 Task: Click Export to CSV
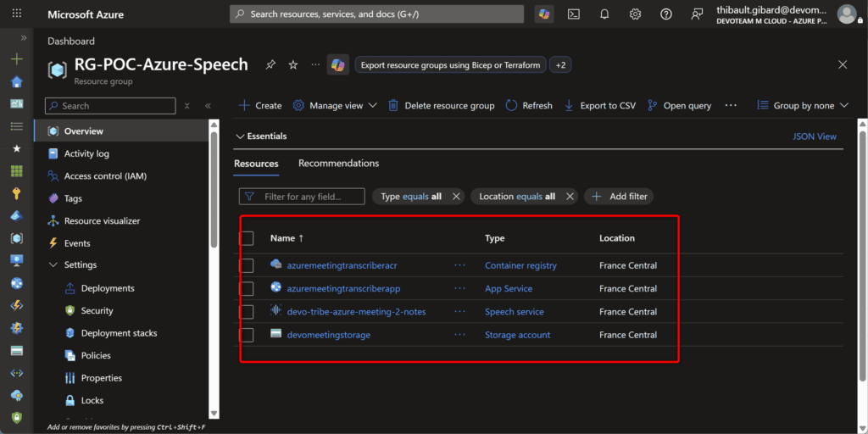(x=599, y=105)
